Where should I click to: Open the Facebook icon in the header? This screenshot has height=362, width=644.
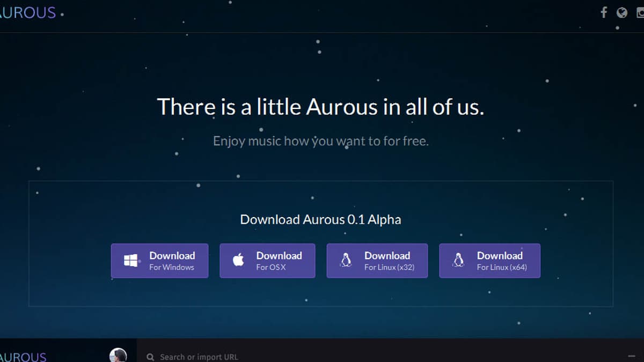coord(604,12)
